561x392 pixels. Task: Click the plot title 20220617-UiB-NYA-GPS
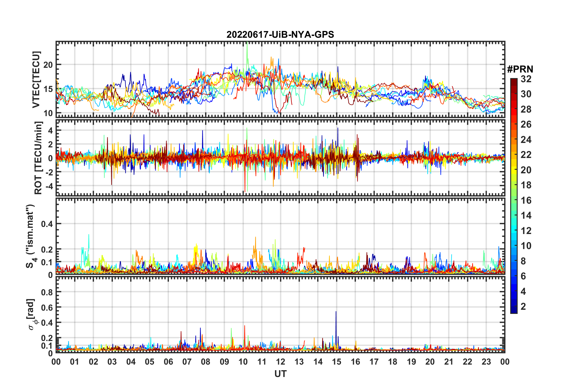[x=280, y=34]
